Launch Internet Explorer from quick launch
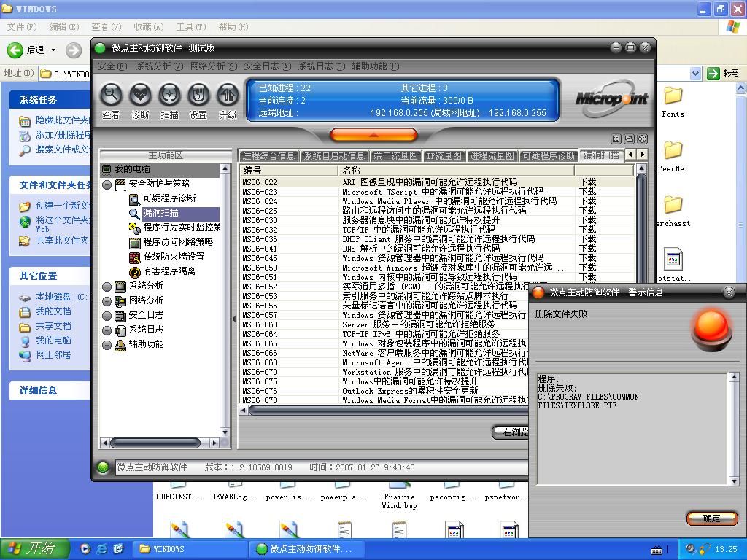The width and height of the screenshot is (747, 560). 101,549
